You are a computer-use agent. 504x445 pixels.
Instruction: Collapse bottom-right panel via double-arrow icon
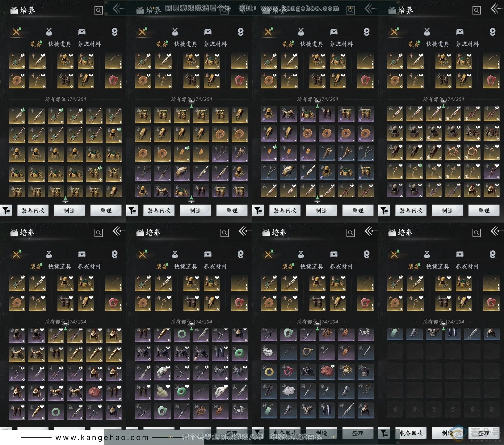pyautogui.click(x=496, y=231)
